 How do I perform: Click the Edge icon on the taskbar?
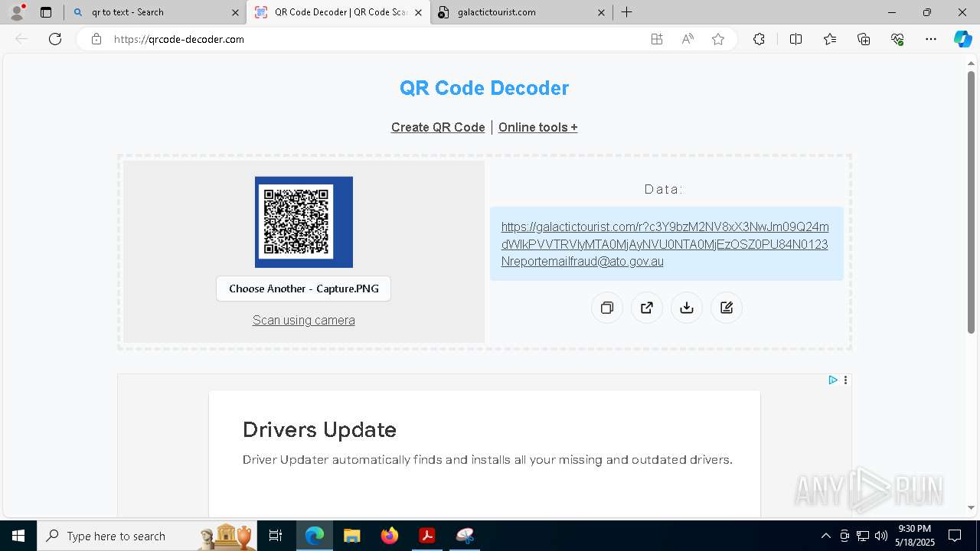coord(315,536)
